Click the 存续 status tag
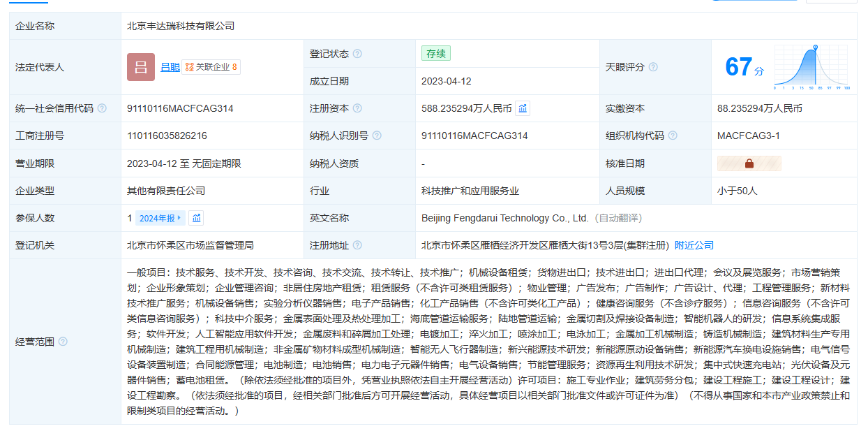 click(x=436, y=54)
